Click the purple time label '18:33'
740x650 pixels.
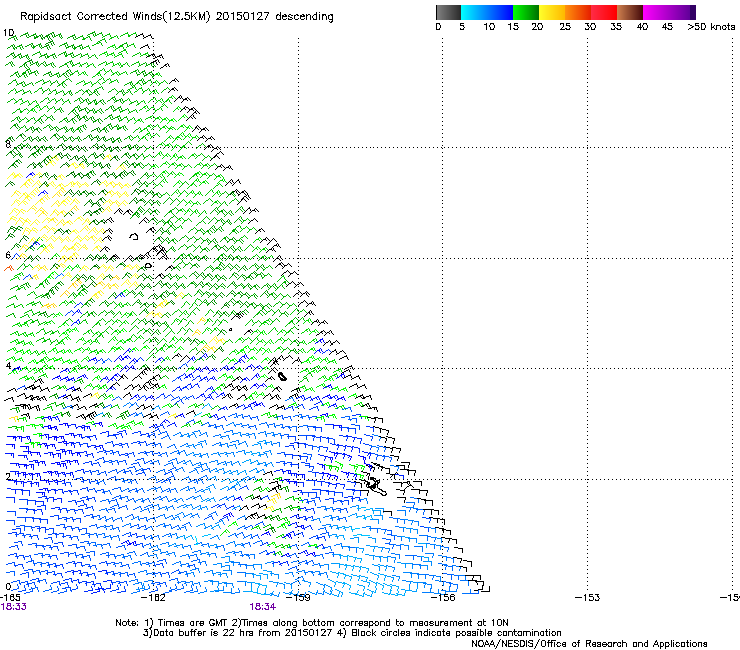click(14, 607)
